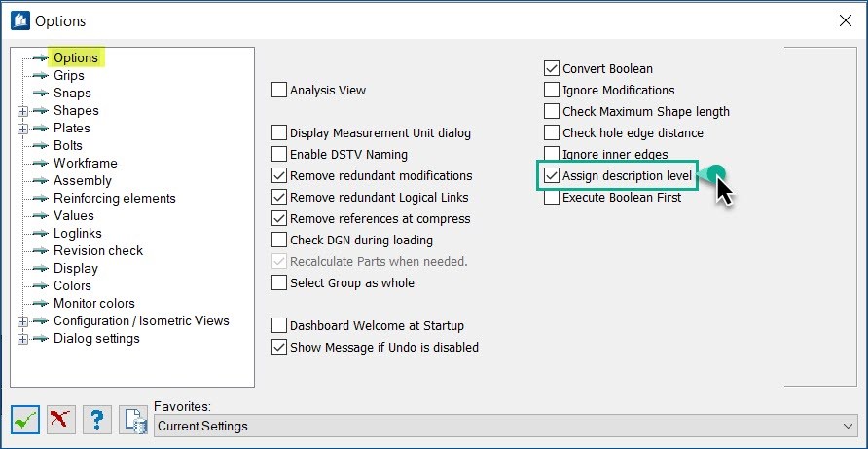Click the arrow icon beside Bolts
868x449 pixels.
click(x=41, y=146)
